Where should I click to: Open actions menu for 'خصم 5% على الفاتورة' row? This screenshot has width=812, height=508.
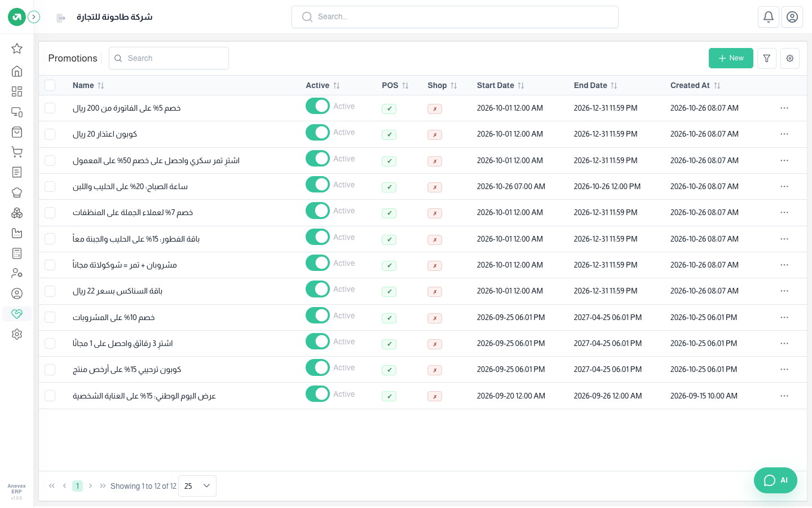[784, 108]
